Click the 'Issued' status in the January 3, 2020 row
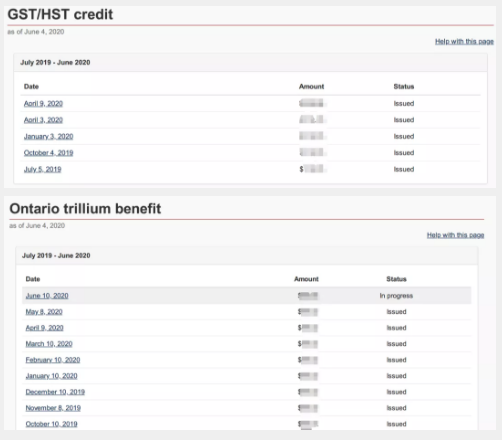The width and height of the screenshot is (502, 440). click(x=404, y=136)
